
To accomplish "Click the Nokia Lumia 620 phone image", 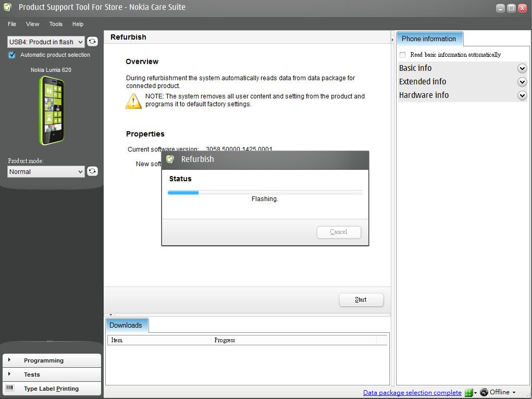I will coord(51,110).
